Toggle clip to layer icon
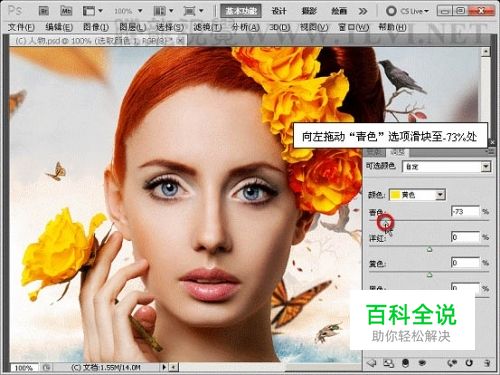The width and height of the screenshot is (500, 375). 405,363
